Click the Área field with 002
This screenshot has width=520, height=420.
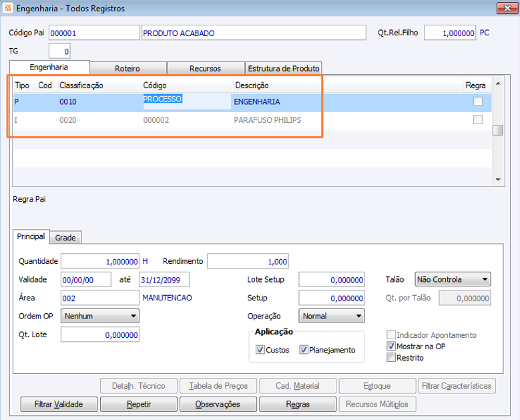[100, 298]
